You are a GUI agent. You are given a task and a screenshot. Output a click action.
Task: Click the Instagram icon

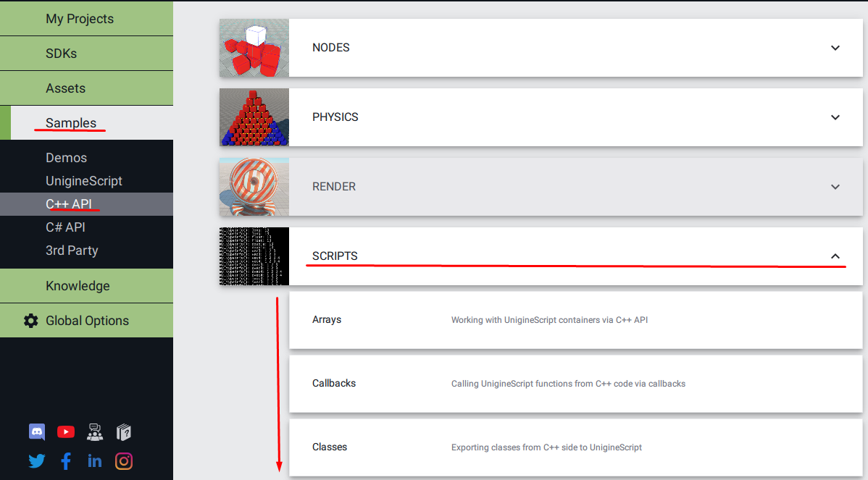[123, 460]
